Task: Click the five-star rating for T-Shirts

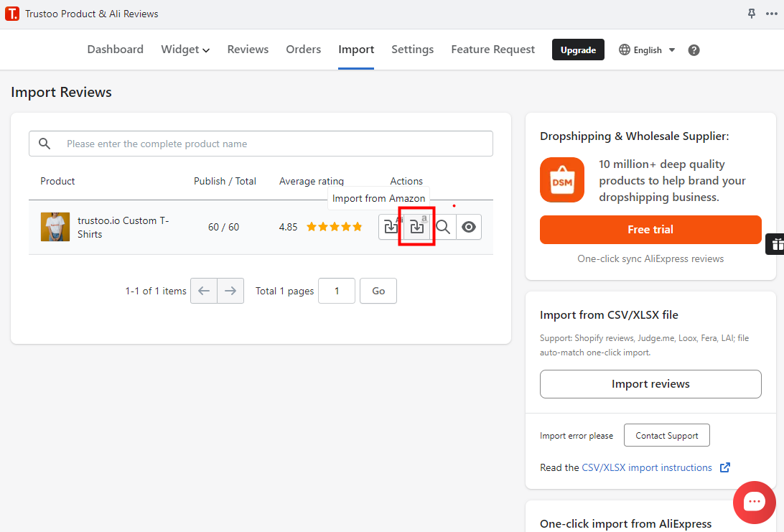Action: tap(334, 227)
